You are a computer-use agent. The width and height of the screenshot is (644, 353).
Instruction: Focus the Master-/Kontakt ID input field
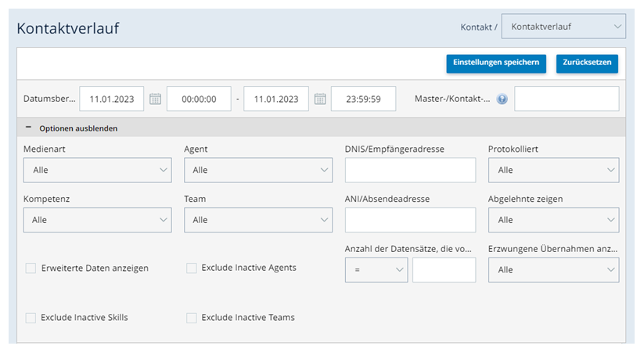pos(567,99)
